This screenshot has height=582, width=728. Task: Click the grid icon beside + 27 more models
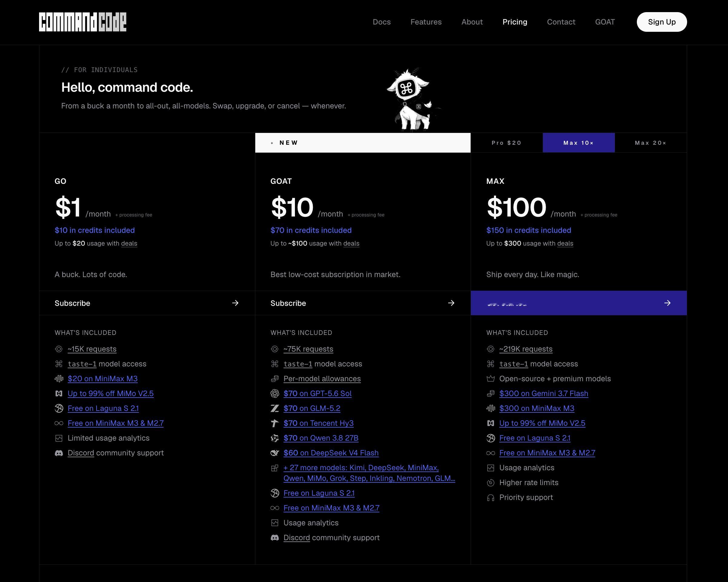click(275, 468)
